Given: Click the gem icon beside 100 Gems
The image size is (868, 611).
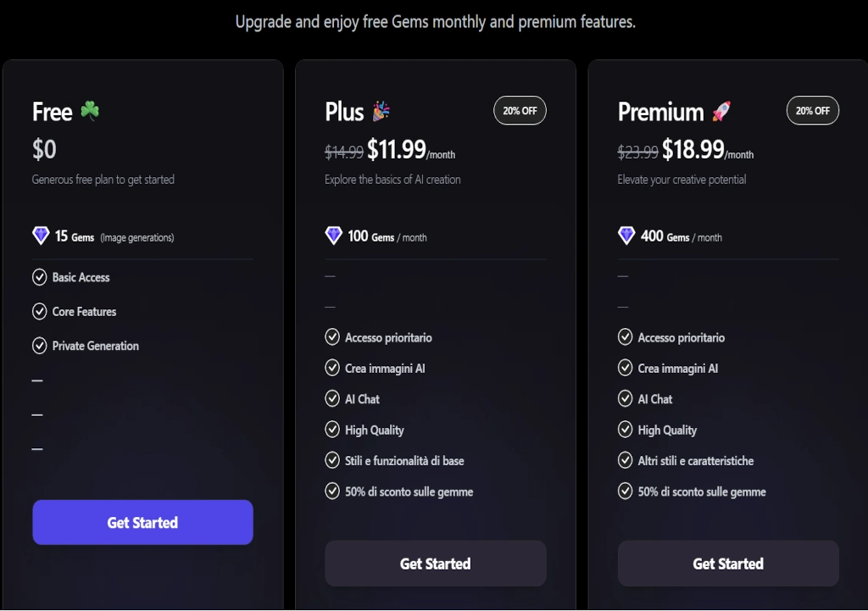Looking at the screenshot, I should click(333, 236).
